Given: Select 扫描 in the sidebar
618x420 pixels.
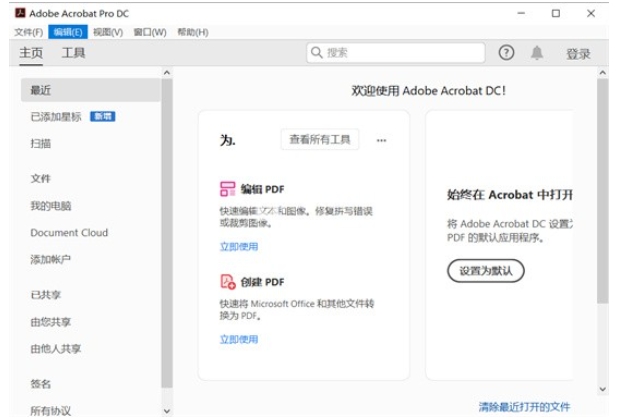Looking at the screenshot, I should click(x=41, y=143).
